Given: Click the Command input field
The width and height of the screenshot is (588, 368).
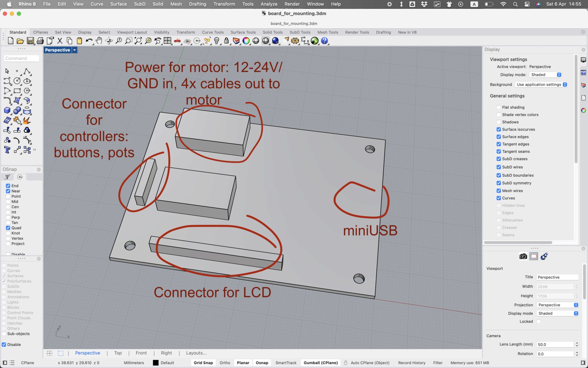Looking at the screenshot, I should click(x=22, y=58).
